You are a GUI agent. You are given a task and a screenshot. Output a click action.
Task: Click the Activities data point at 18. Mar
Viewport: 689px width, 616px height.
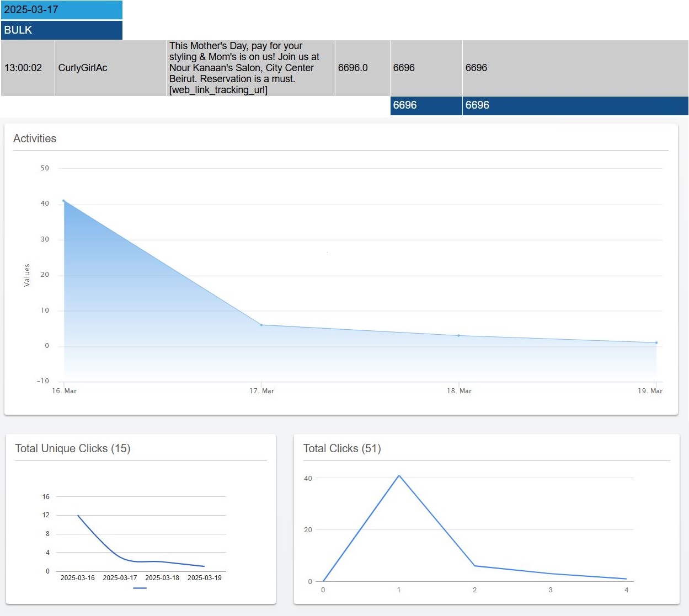click(x=458, y=335)
